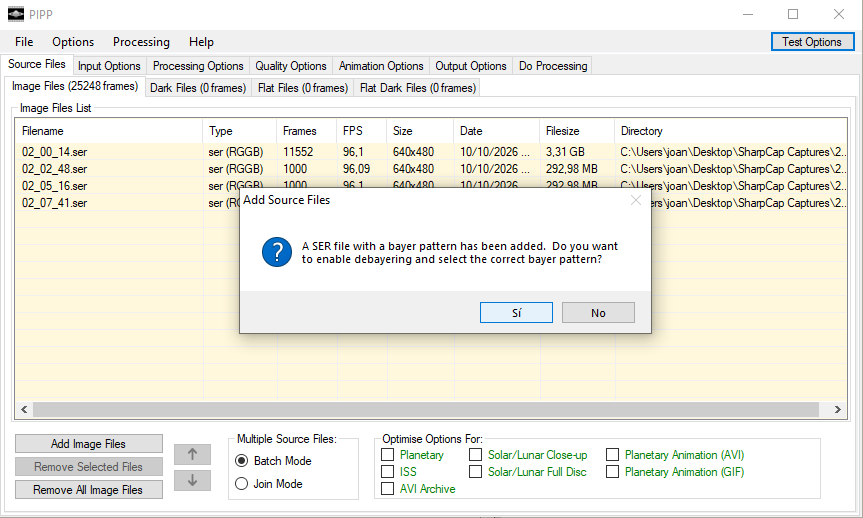Click the Sí button to enable debayering
Viewport: 863px width, 518px height.
516,313
